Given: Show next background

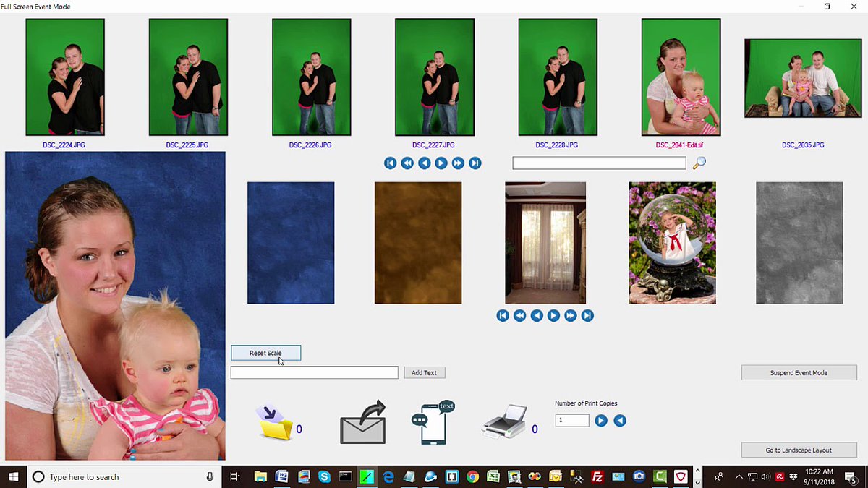Looking at the screenshot, I should pos(553,315).
